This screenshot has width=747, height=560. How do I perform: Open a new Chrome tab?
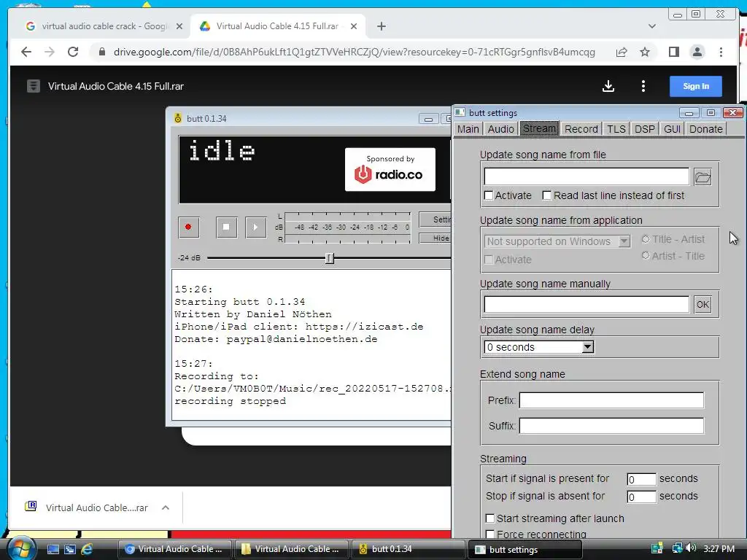[381, 26]
